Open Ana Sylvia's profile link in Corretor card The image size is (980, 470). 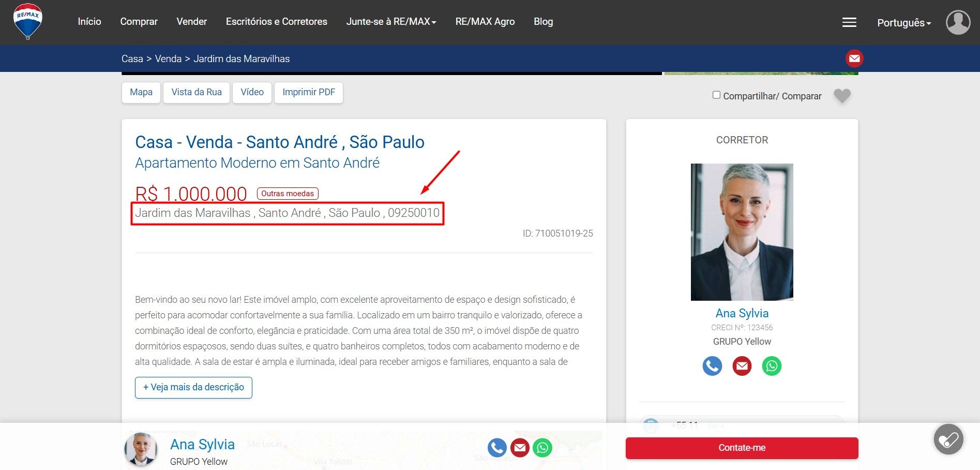tap(742, 313)
